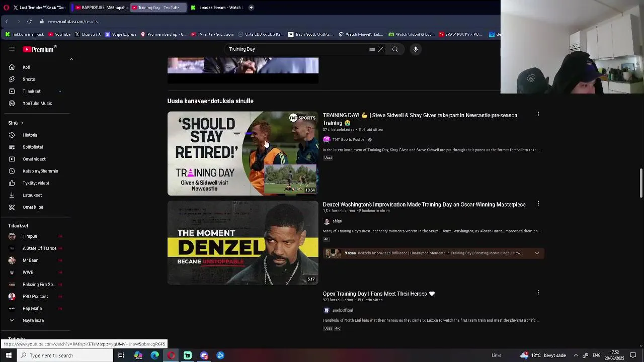Start voice search with microphone
The image size is (644, 362).
(x=416, y=49)
